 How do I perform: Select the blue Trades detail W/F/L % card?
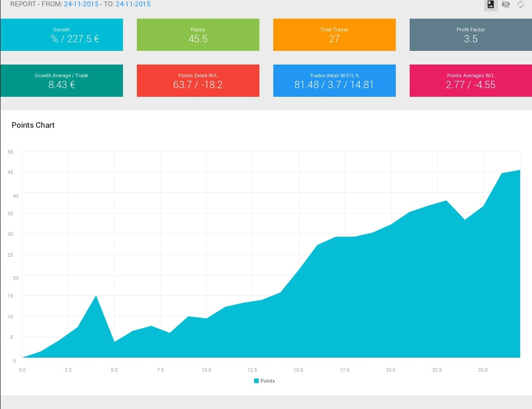tap(335, 81)
